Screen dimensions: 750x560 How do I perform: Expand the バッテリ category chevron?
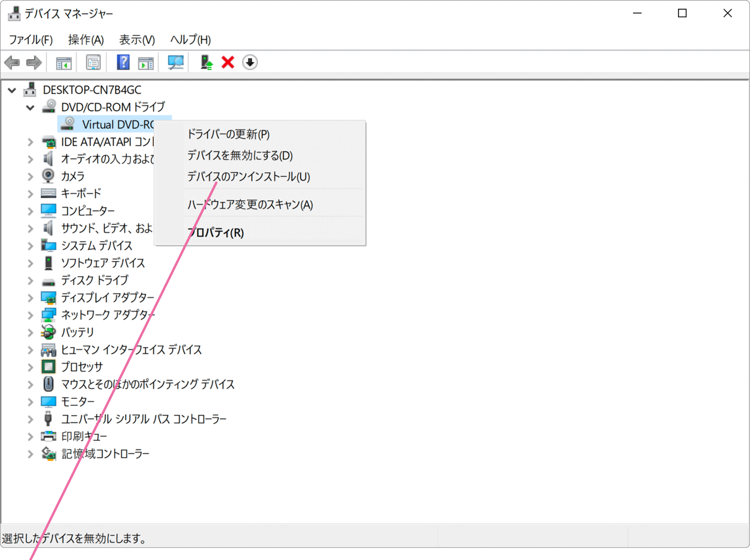31,333
